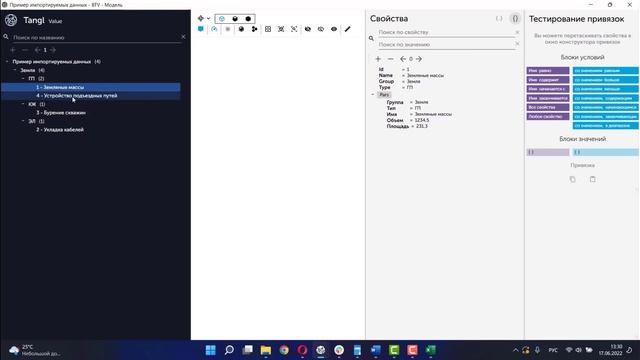640x360 pixels.
Task: Collapse the Pars property group
Action: coord(373,95)
